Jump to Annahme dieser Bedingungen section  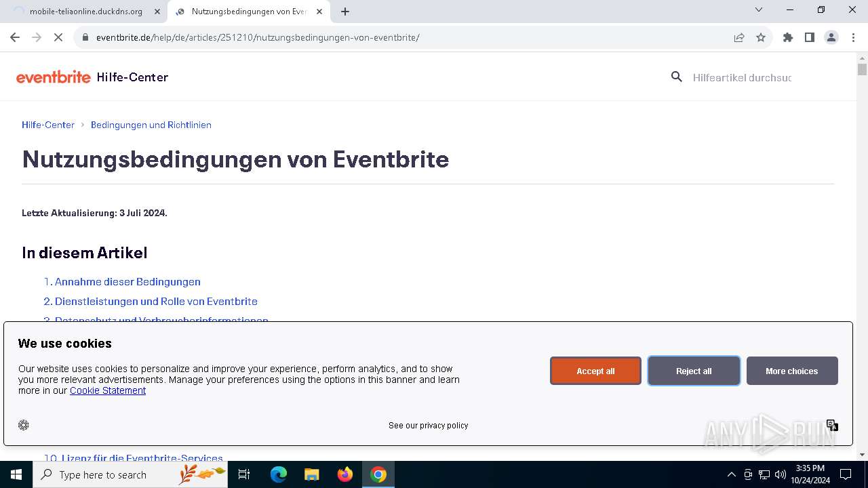pyautogui.click(x=127, y=282)
